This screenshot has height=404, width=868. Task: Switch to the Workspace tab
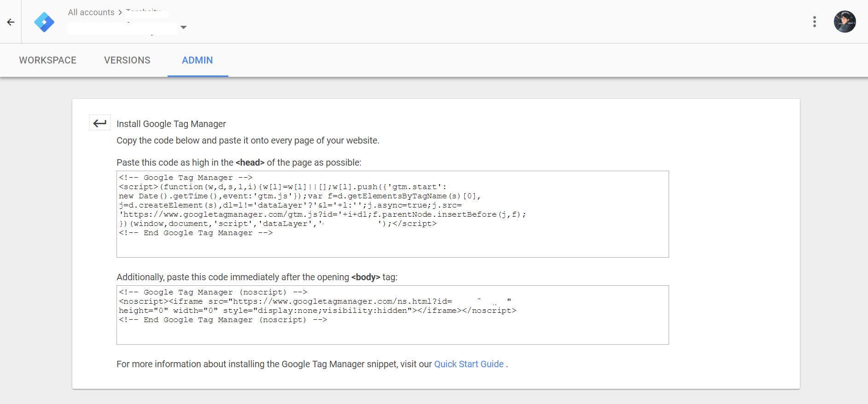(48, 60)
